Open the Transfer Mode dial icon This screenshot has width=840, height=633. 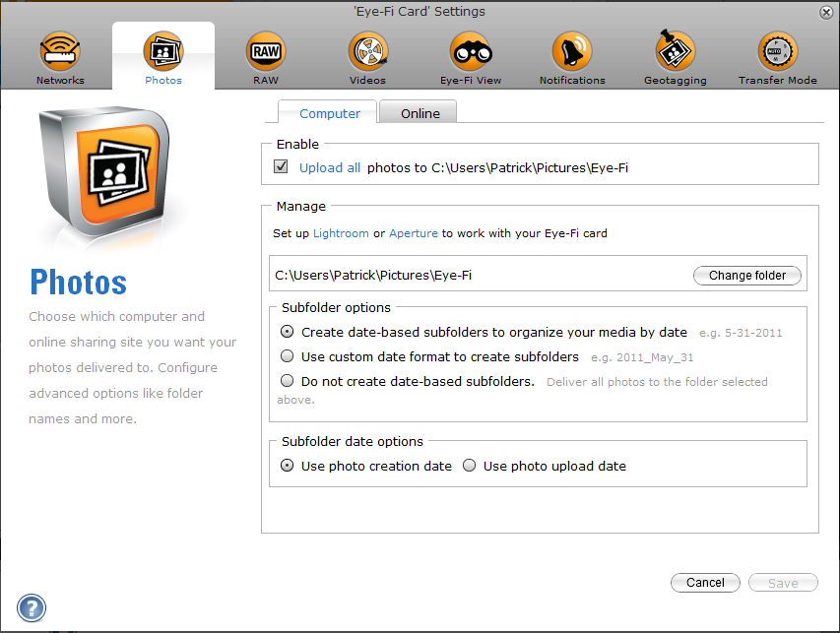777,52
